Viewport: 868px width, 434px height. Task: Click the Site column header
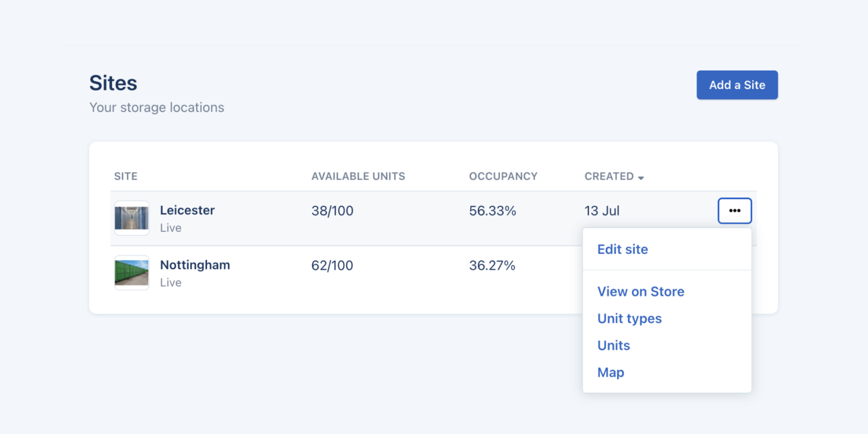(126, 176)
